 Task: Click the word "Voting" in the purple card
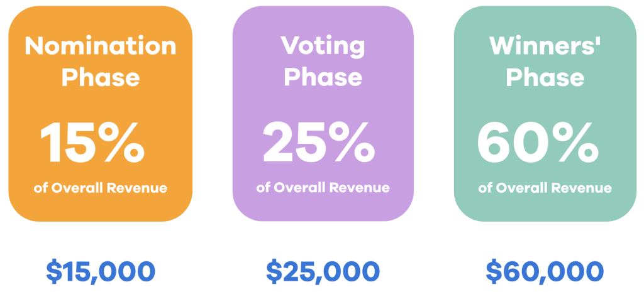click(x=323, y=46)
